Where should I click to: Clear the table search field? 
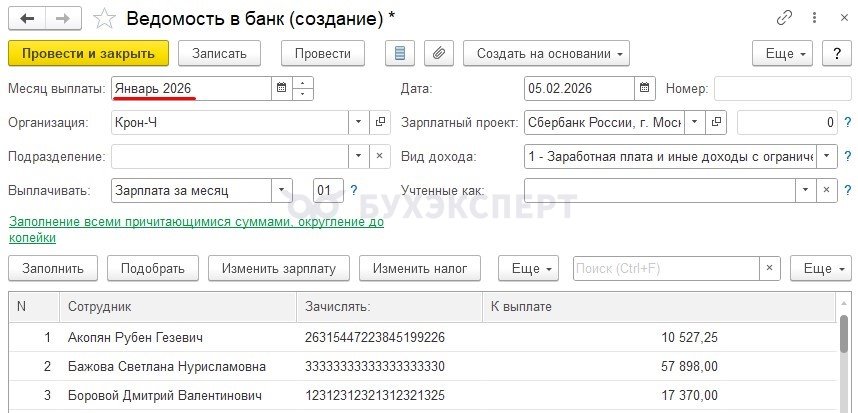point(769,268)
